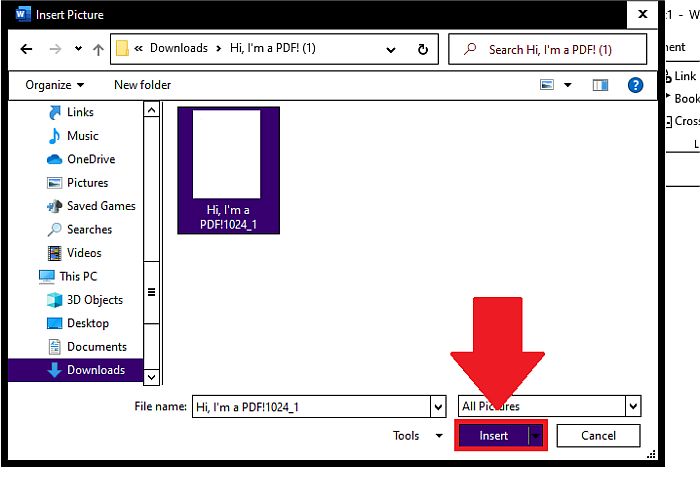The width and height of the screenshot is (700, 501).
Task: Click the sidebar scroll down arrow
Action: [x=151, y=377]
